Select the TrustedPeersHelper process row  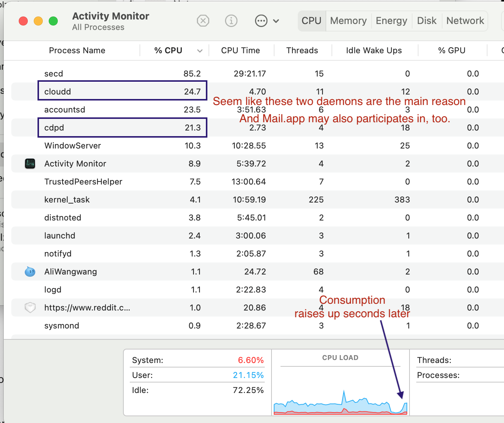(258, 181)
